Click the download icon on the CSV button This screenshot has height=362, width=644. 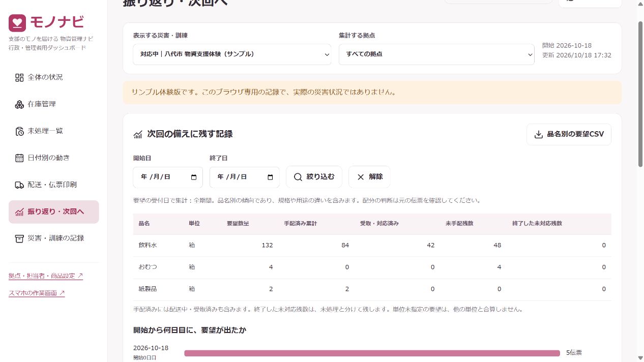click(539, 135)
